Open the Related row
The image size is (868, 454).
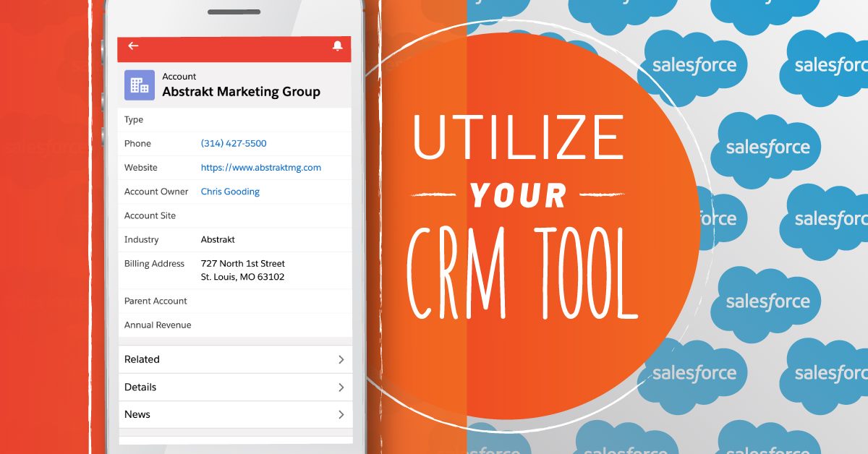tap(235, 359)
